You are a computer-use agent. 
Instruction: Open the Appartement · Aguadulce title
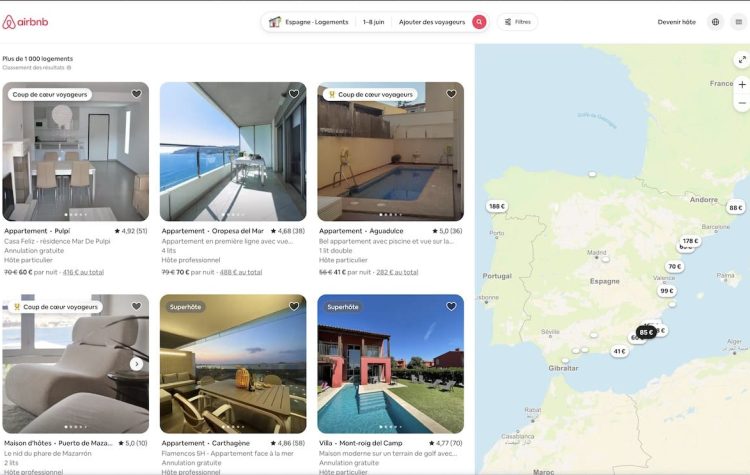[361, 231]
